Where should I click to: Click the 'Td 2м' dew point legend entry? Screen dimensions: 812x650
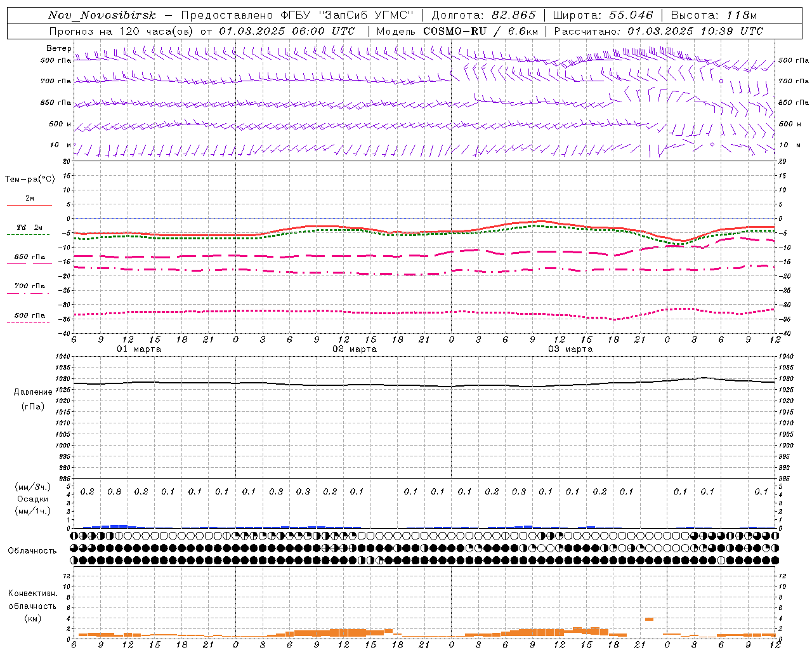(x=30, y=227)
